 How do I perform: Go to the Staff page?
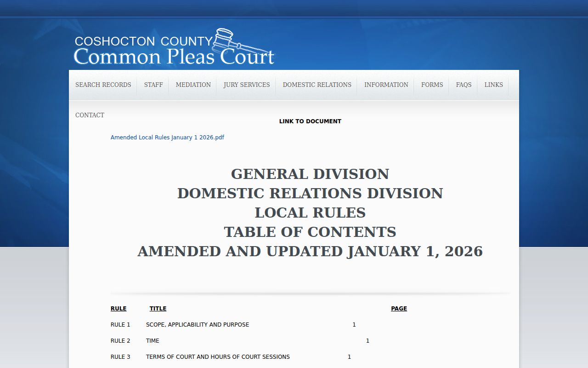tap(153, 85)
